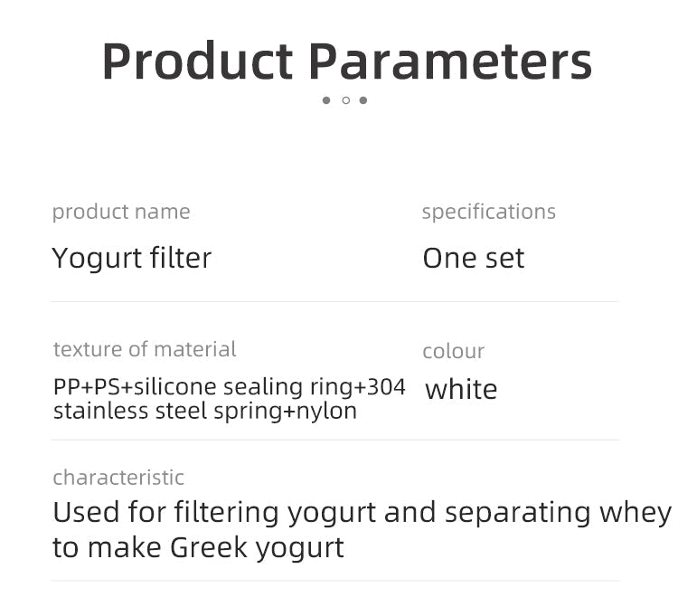
Task: Click the "texture of material" label
Action: click(x=145, y=349)
